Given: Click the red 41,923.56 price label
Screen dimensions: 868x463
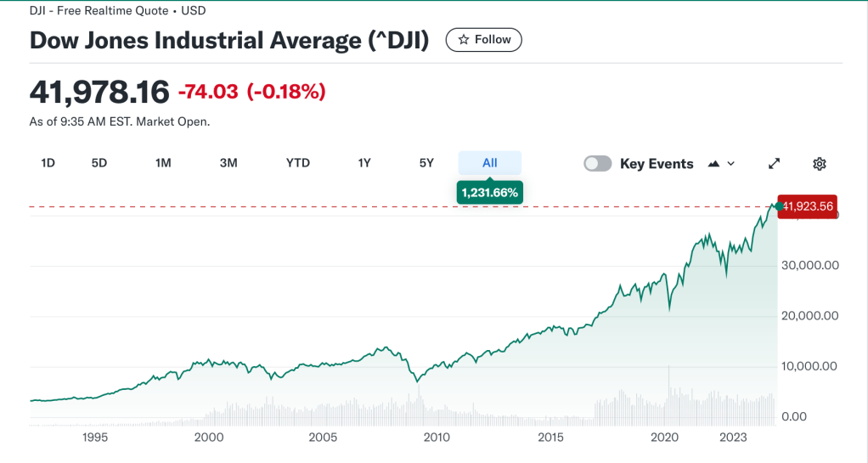Looking at the screenshot, I should tap(809, 206).
